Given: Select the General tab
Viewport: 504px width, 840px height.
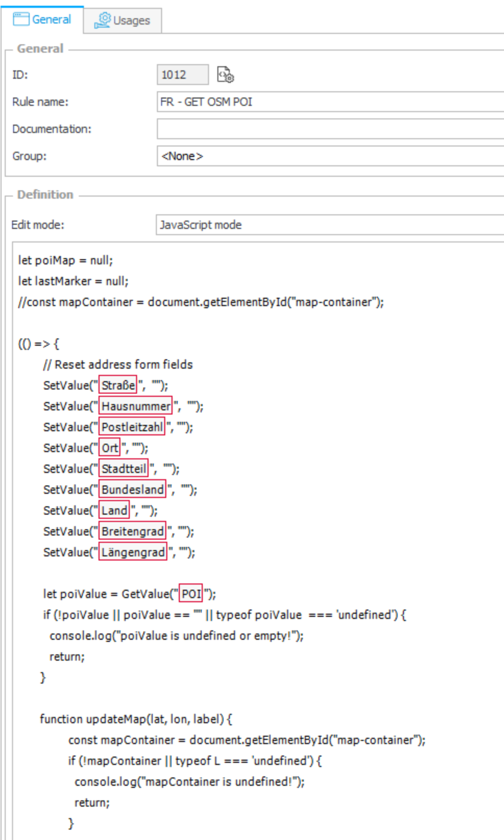Looking at the screenshot, I should tap(42, 20).
